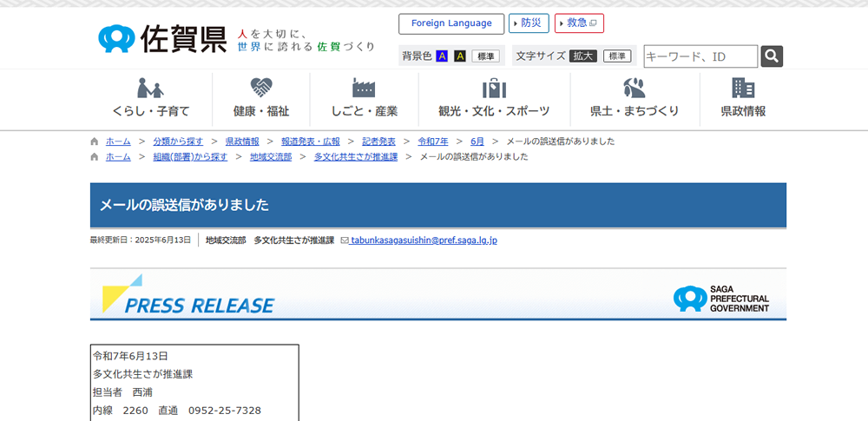Open the くらし・子育て menu label
This screenshot has width=868, height=421.
[150, 111]
